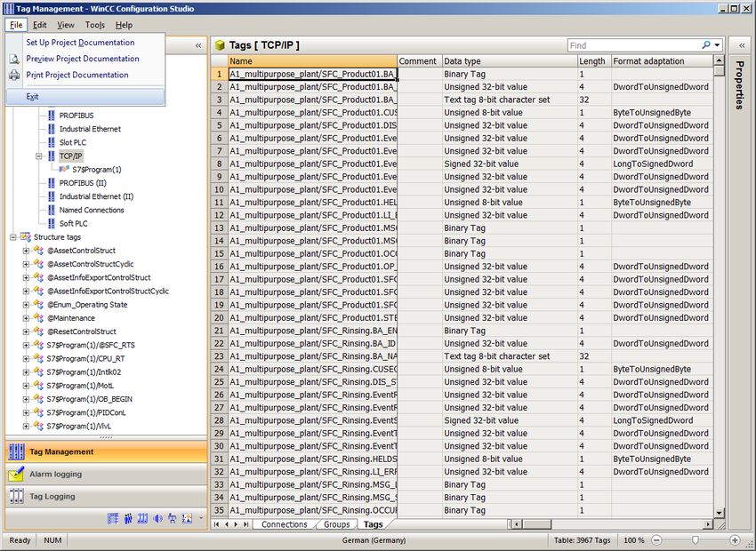This screenshot has height=551, width=756.
Task: Open the Tag Logging editor
Action: point(106,496)
